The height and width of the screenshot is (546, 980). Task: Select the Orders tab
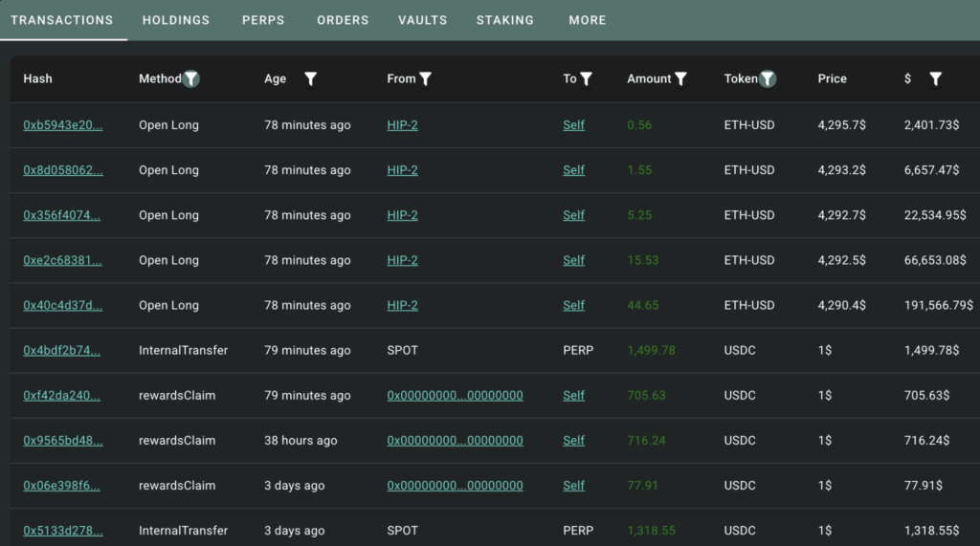343,20
